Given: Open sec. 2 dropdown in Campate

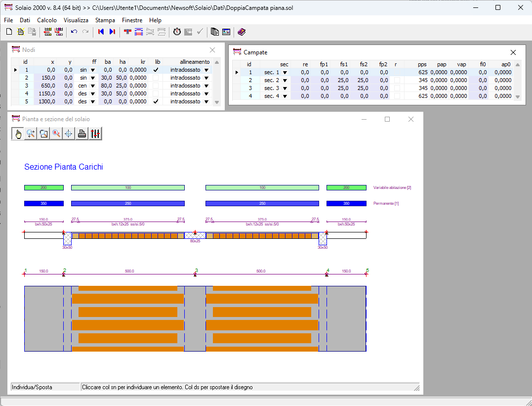Looking at the screenshot, I should pyautogui.click(x=285, y=80).
